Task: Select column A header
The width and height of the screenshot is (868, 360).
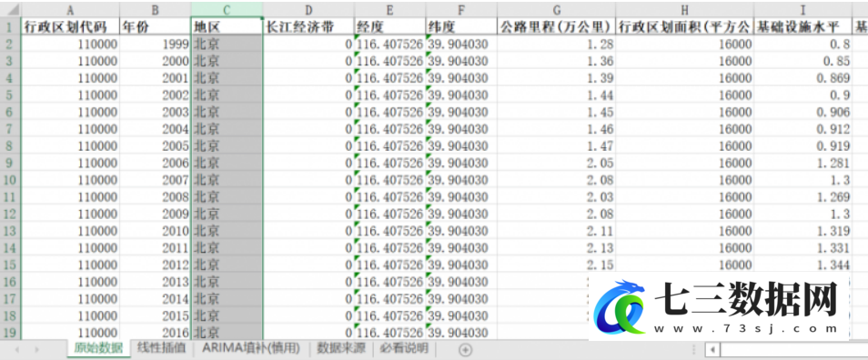Action: pyautogui.click(x=70, y=9)
